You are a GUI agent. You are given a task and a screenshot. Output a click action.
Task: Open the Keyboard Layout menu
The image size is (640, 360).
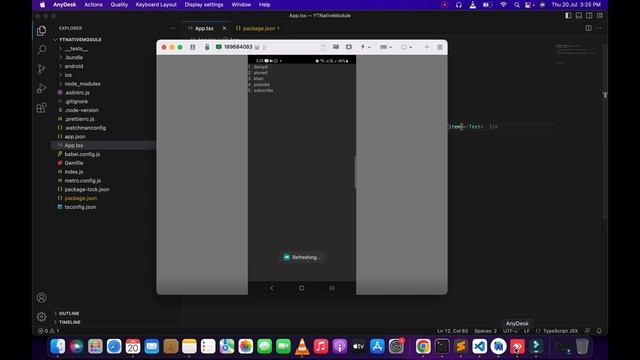pyautogui.click(x=156, y=4)
